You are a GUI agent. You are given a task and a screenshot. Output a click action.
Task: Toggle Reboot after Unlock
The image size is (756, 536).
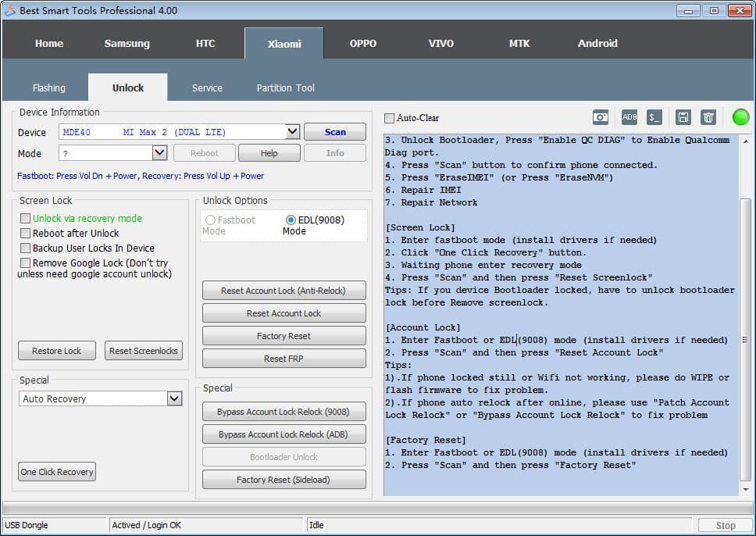tap(25, 234)
